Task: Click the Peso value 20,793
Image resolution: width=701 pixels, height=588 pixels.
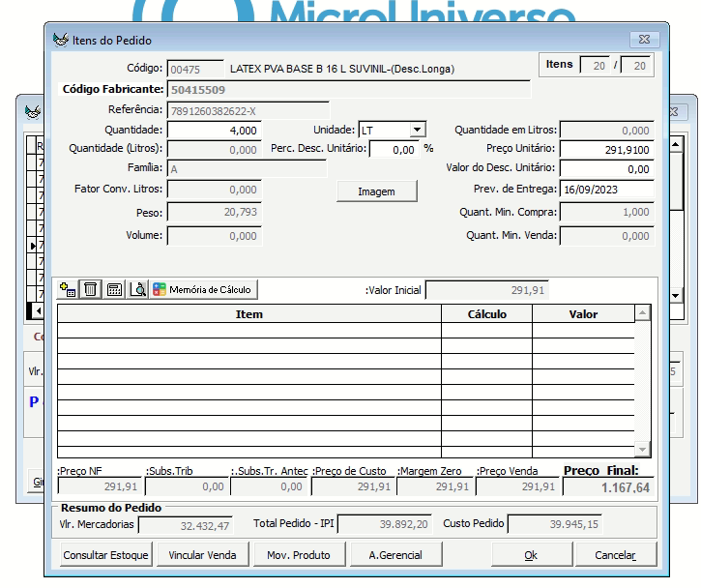Action: (214, 212)
